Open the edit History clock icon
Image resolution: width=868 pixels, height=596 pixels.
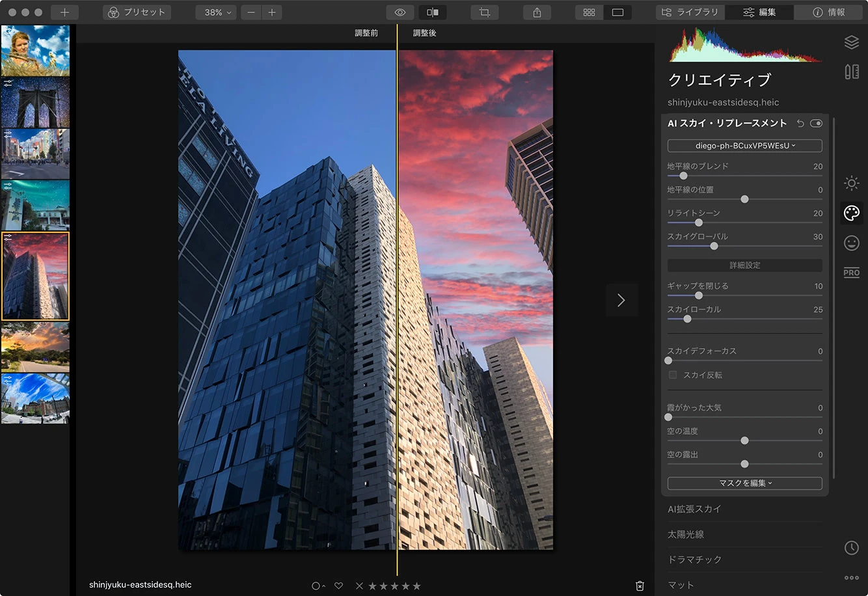tap(851, 548)
